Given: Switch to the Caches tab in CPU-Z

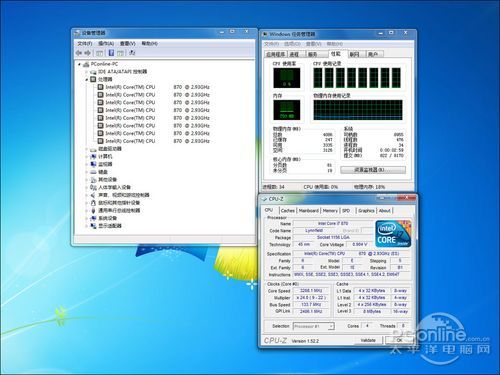Looking at the screenshot, I should (x=287, y=211).
